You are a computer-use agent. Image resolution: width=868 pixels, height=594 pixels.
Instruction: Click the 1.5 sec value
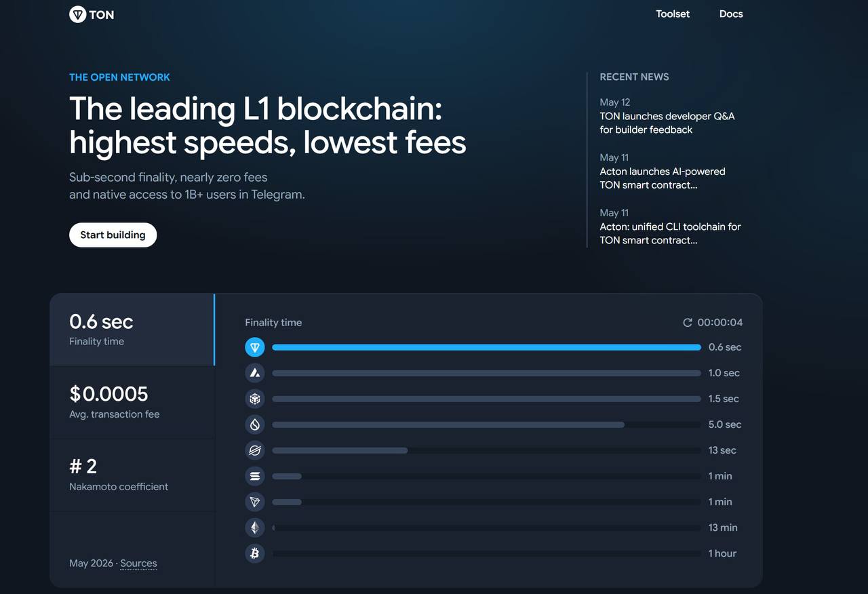pos(724,399)
